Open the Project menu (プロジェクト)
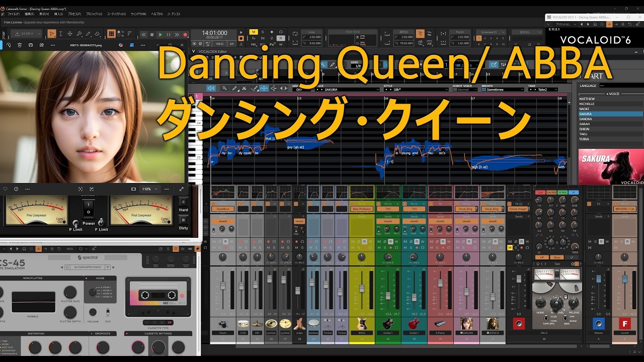This screenshot has width=644, height=362. click(94, 14)
